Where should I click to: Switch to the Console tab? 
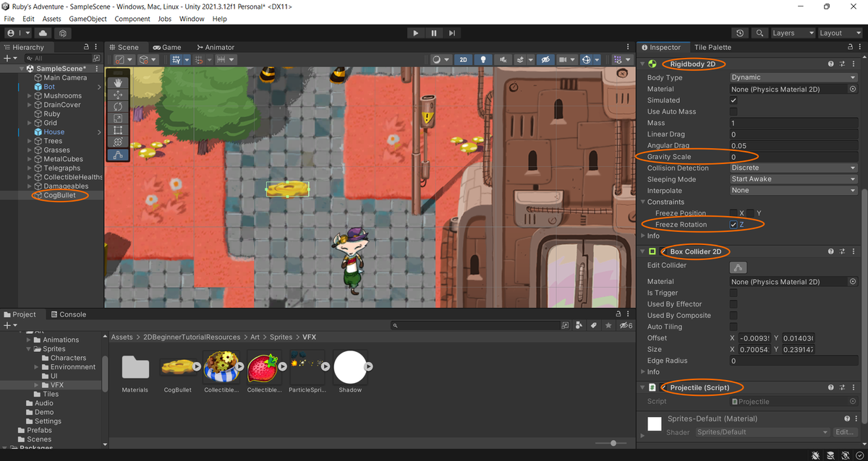click(x=68, y=314)
